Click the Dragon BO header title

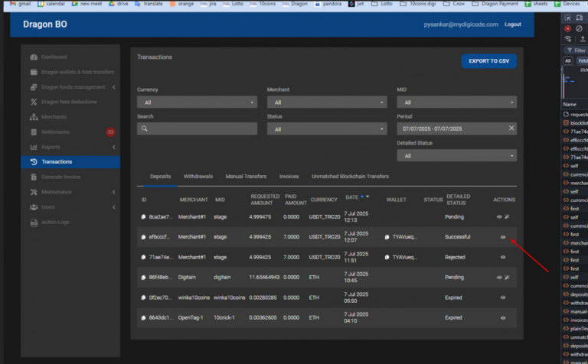click(45, 24)
